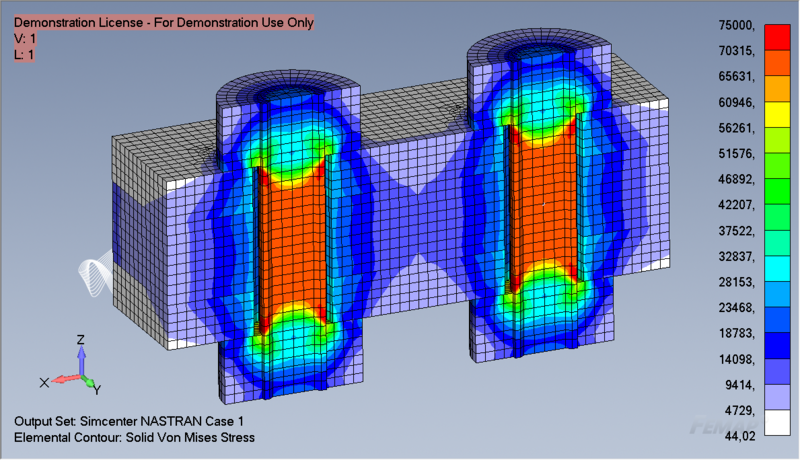This screenshot has width=800, height=460.
Task: Pick the yellow-green legend band at 56261
Action: click(777, 140)
